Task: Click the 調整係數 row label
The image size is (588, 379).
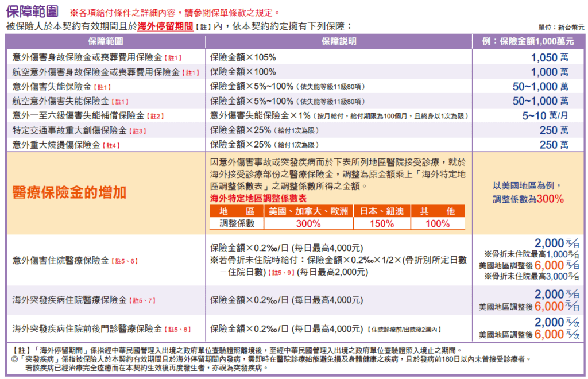Action: (237, 223)
